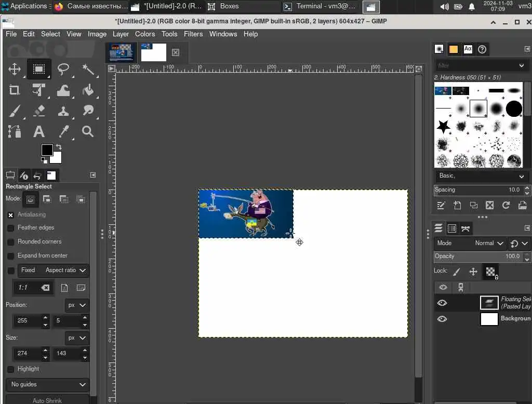Select the Eraser tool
The width and height of the screenshot is (532, 404).
tap(38, 111)
